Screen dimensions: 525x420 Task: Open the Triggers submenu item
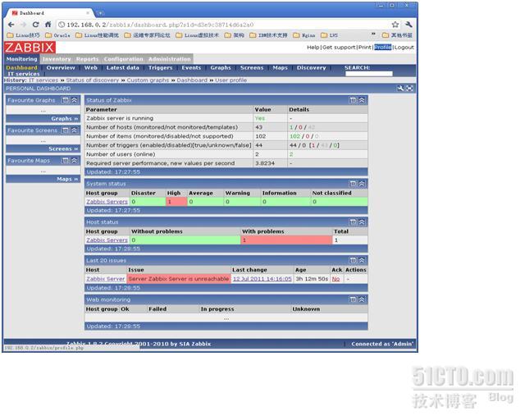coord(161,67)
